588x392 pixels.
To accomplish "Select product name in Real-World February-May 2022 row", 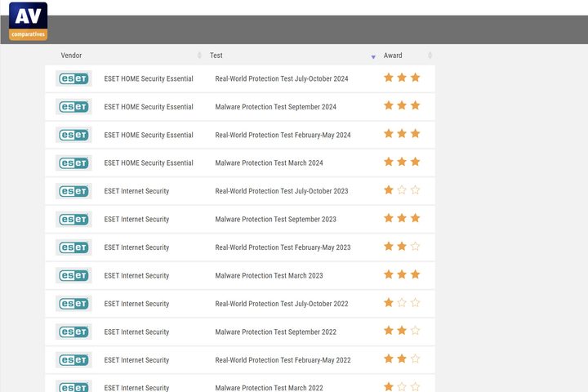I will [136, 360].
